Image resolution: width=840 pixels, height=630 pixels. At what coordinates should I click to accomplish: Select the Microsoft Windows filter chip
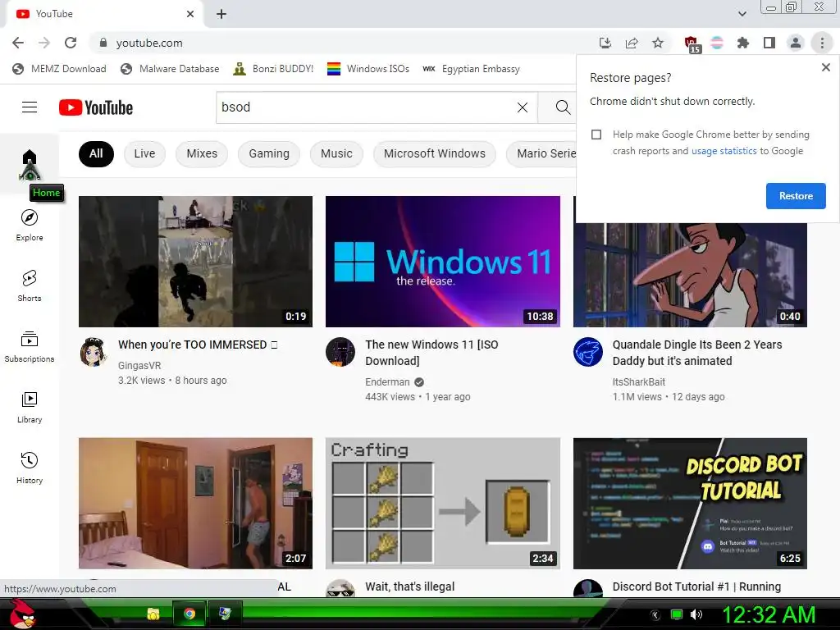point(435,153)
